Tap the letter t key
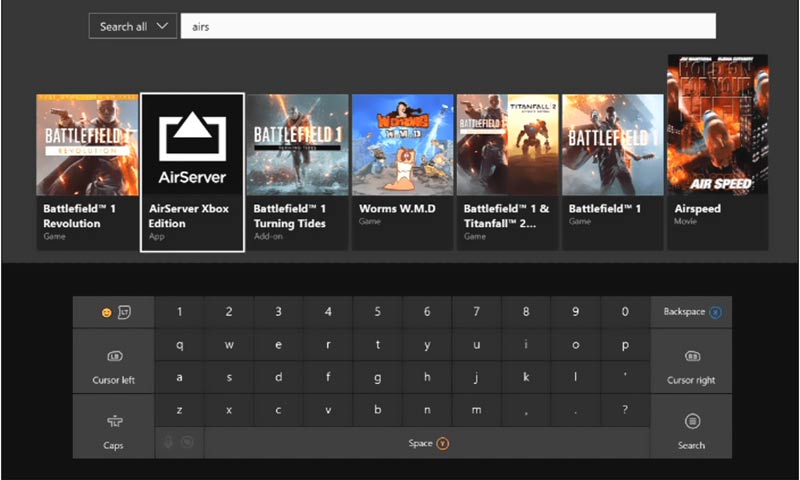The image size is (800, 480). point(378,345)
